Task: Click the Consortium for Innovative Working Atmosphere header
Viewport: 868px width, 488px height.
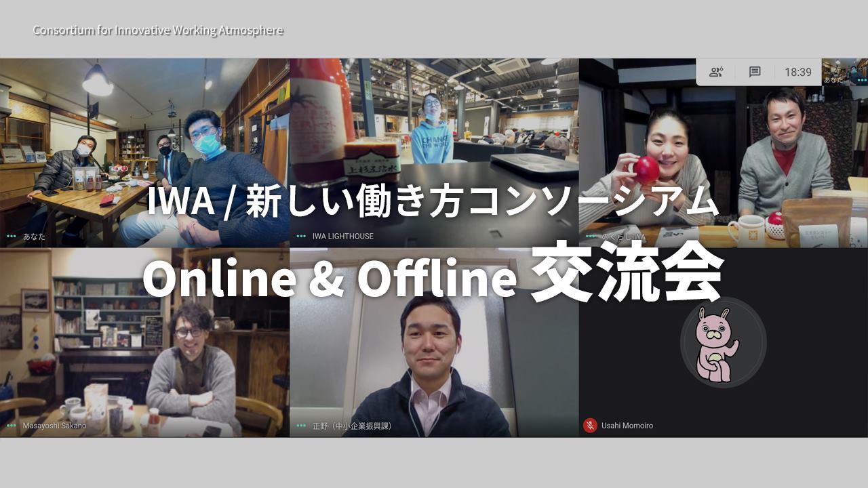Action: point(158,30)
